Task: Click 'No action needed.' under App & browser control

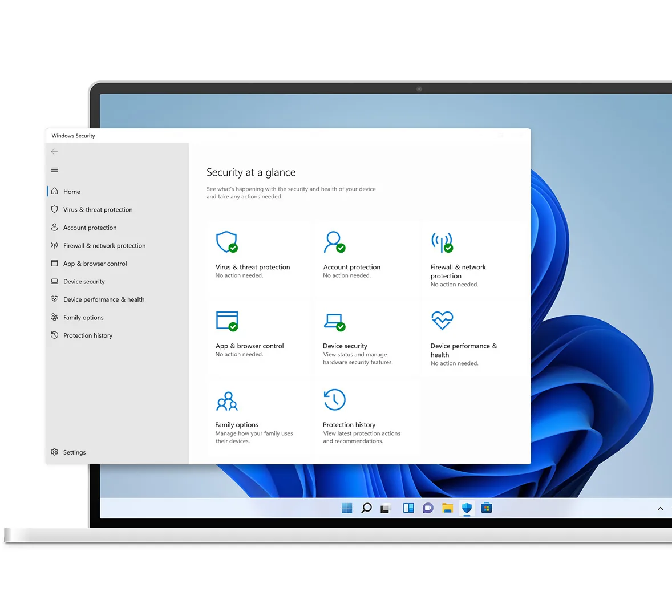Action: [x=239, y=354]
